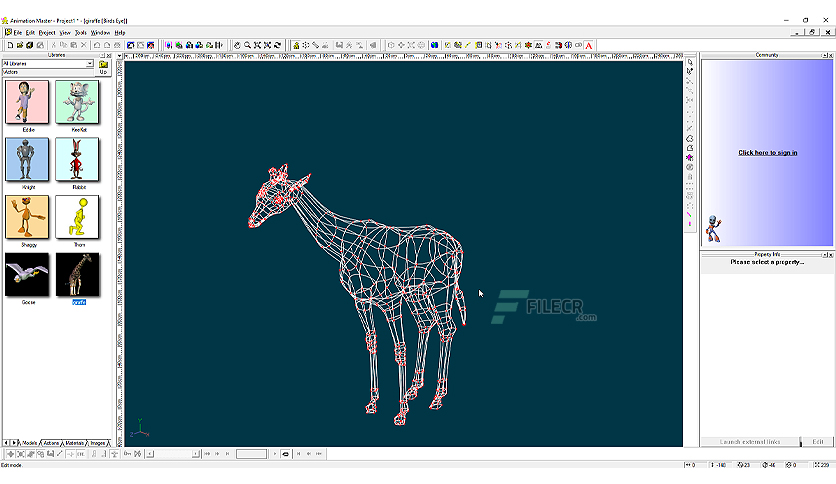
Task: Open the File menu
Action: [18, 33]
